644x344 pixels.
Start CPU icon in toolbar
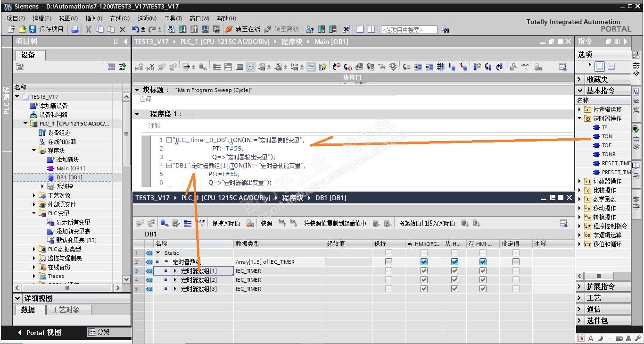click(322, 29)
